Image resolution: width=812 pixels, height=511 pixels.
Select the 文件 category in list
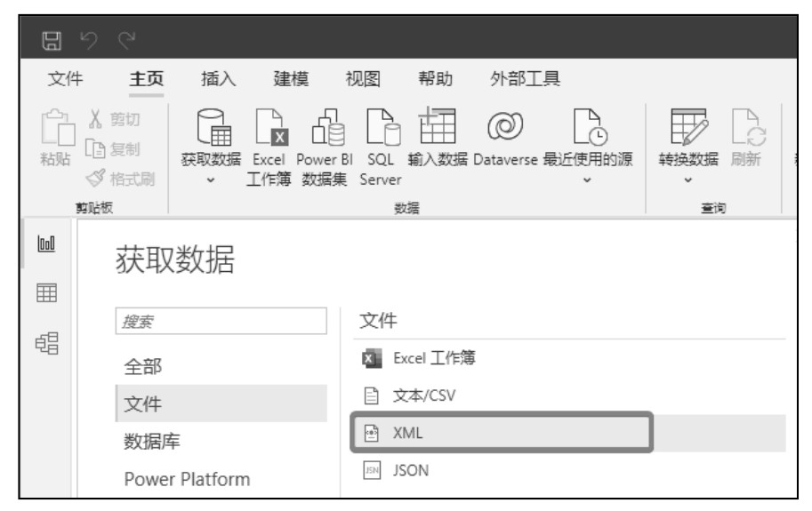pos(221,403)
